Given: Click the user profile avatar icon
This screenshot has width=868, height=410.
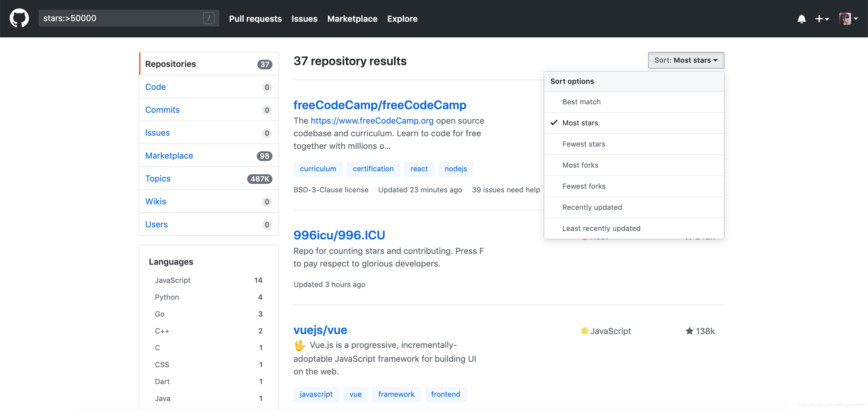Looking at the screenshot, I should click(x=845, y=18).
